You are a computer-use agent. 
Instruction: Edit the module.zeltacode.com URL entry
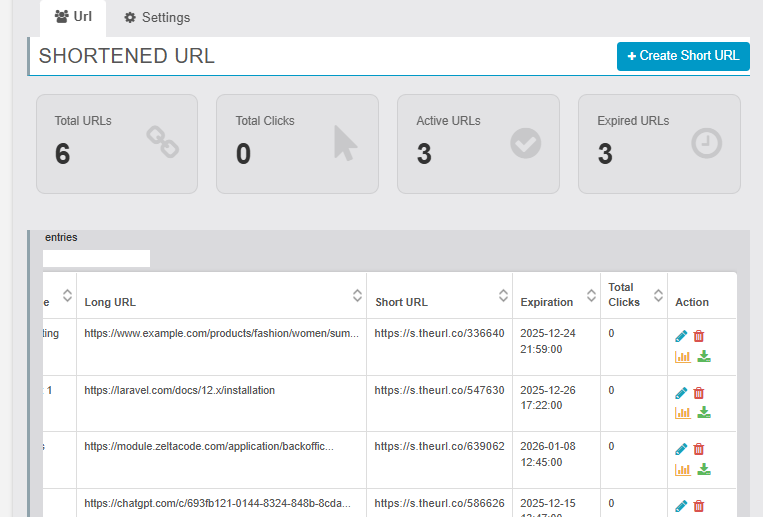(681, 449)
